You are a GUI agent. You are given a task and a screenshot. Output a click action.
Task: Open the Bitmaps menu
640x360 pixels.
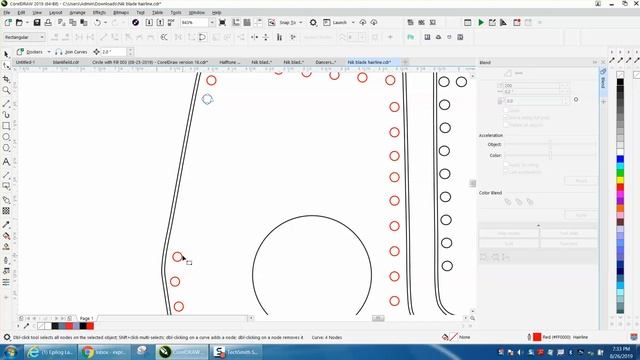coord(121,13)
